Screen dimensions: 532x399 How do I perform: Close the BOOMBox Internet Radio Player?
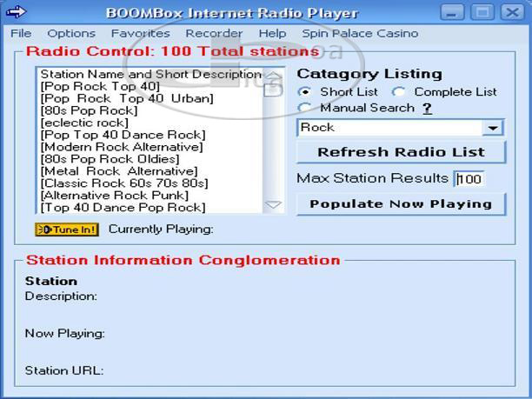pyautogui.click(x=509, y=12)
